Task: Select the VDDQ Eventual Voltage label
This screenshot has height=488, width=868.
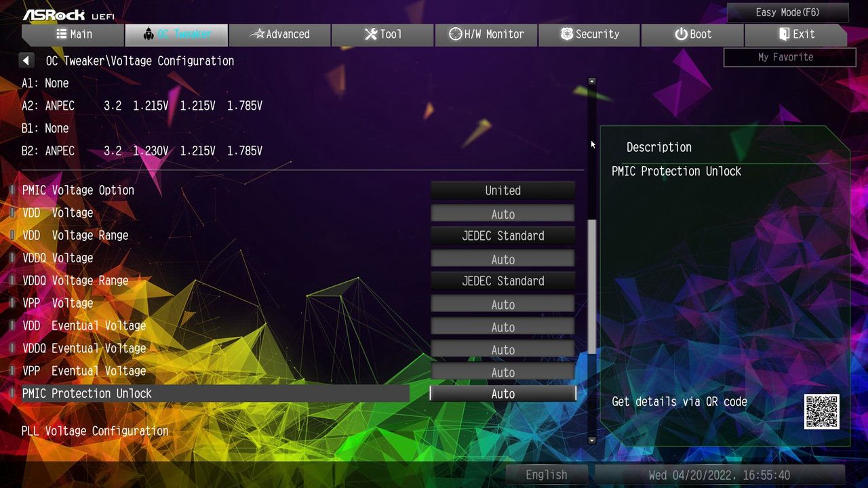Action: [84, 348]
